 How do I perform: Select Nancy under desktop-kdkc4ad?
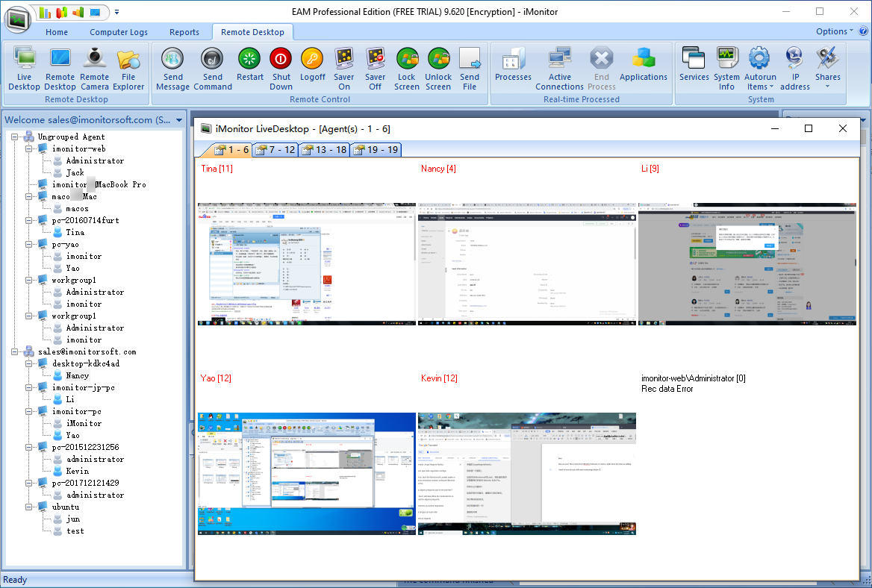pos(77,375)
